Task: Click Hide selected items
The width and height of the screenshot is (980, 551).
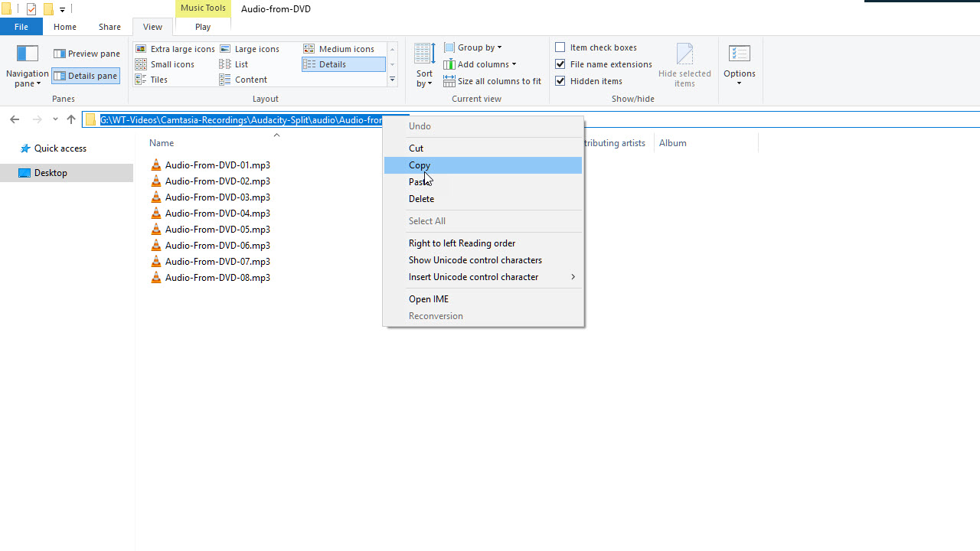Action: 684,64
